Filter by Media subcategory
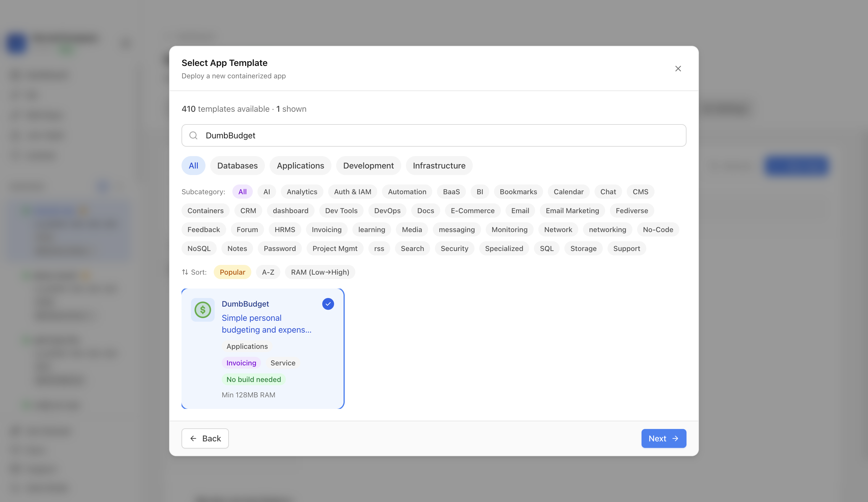The width and height of the screenshot is (868, 502). point(412,229)
